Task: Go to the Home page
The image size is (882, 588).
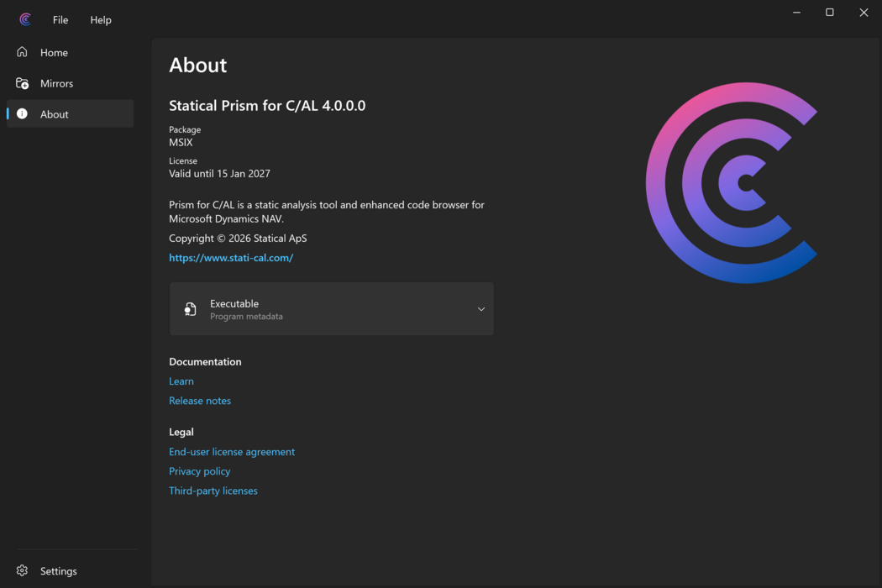Action: tap(71, 52)
